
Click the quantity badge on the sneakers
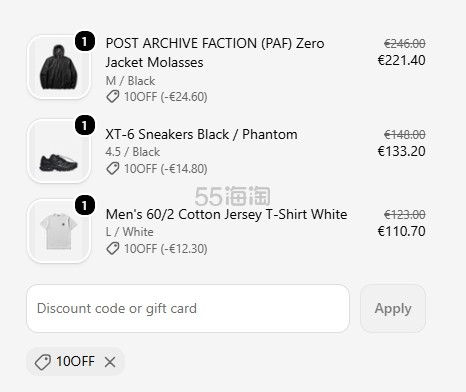pos(85,125)
